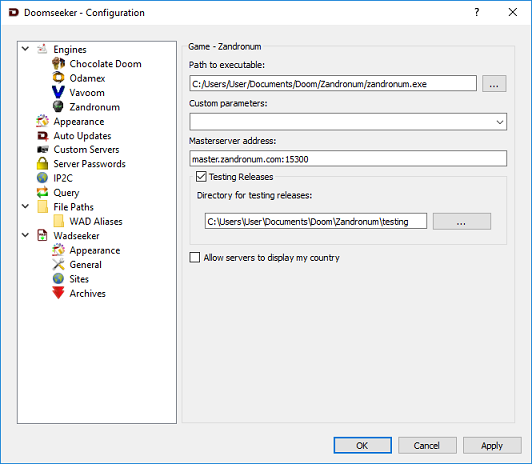
Task: Open the Wadseeker Archives page
Action: pos(87,293)
